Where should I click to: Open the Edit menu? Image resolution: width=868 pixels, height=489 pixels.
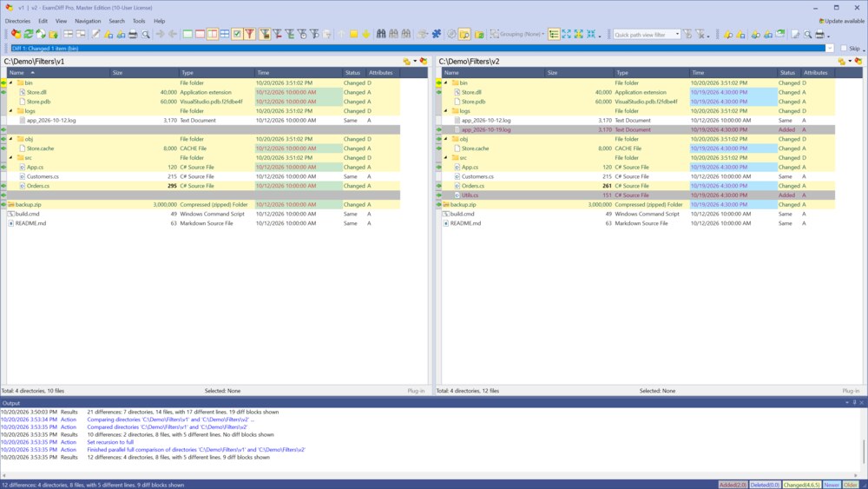click(x=43, y=21)
